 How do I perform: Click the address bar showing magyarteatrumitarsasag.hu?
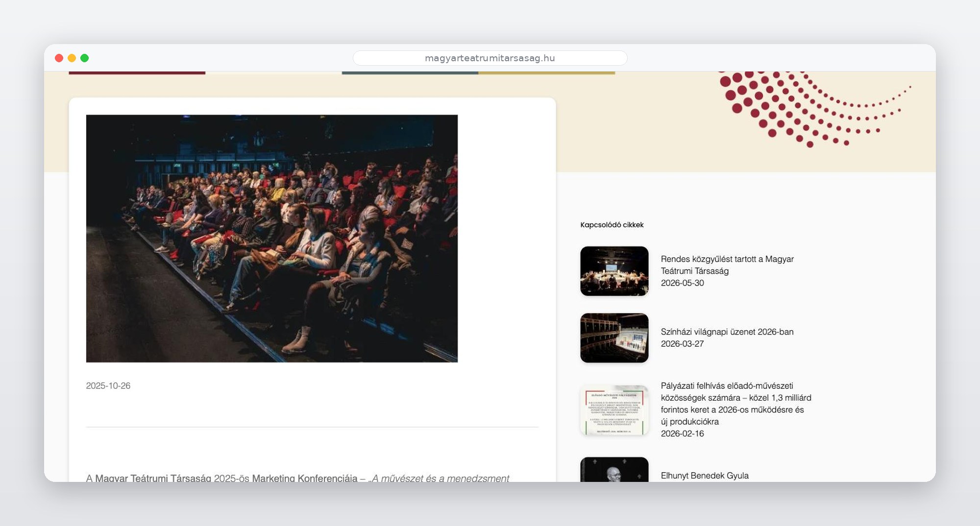pyautogui.click(x=490, y=58)
